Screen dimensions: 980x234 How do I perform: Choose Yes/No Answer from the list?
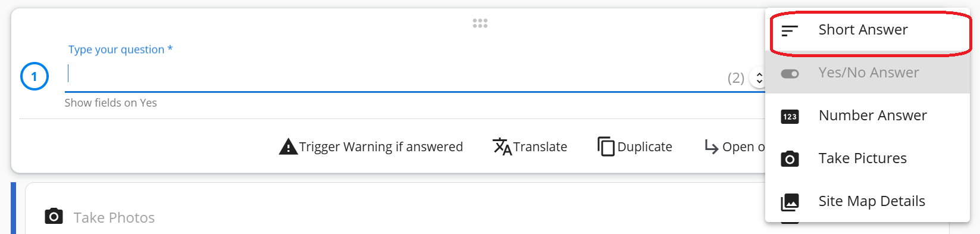tap(868, 73)
